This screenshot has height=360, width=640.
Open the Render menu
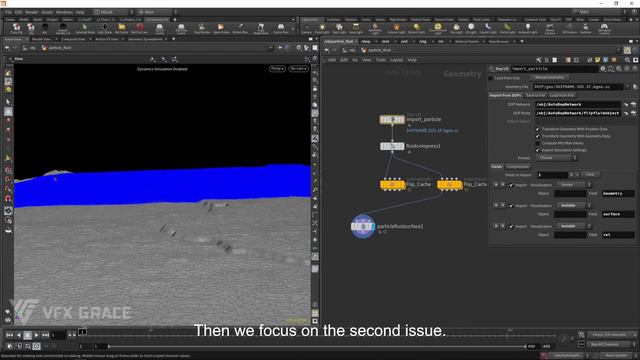(32, 12)
